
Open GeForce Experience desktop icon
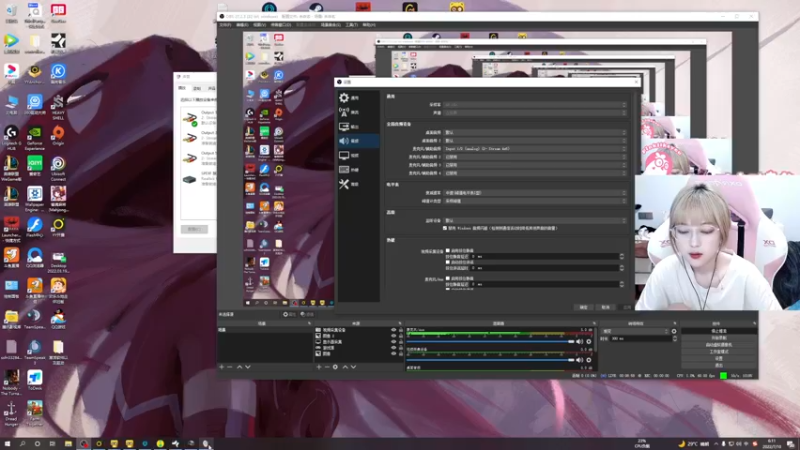[35, 139]
